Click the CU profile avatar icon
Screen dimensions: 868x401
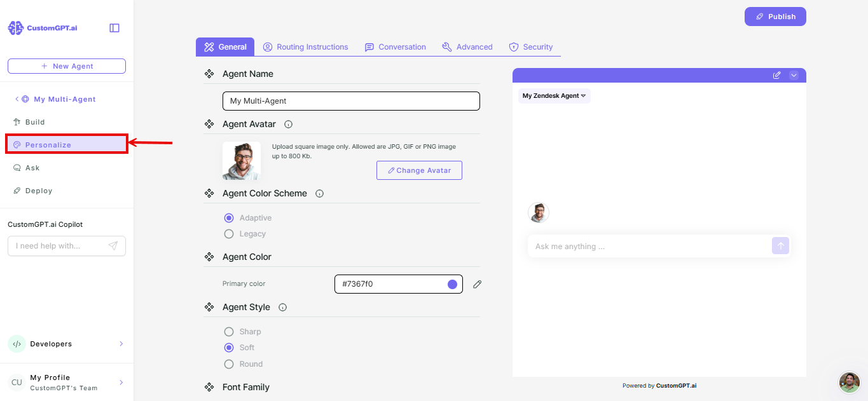tap(17, 383)
